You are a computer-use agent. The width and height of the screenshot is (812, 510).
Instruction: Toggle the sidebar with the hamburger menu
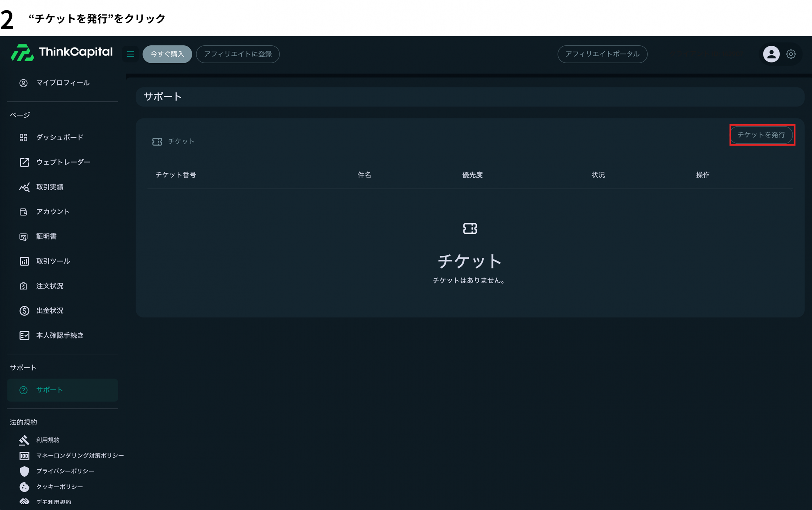pos(130,54)
